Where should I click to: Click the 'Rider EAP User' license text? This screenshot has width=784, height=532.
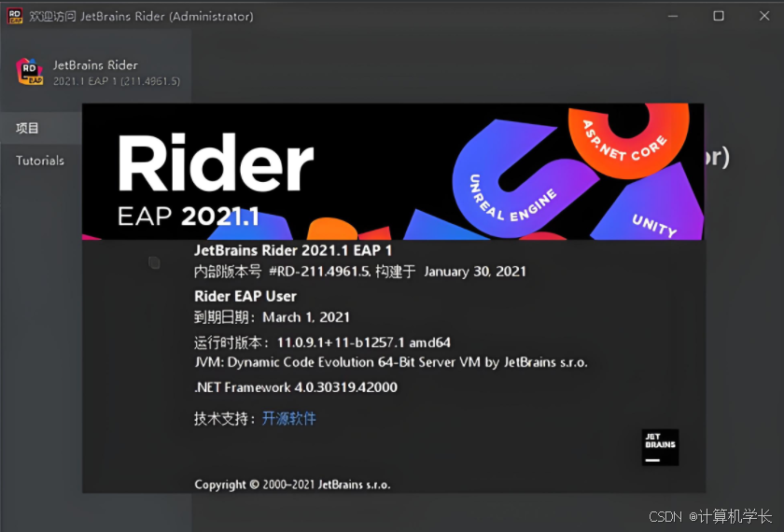[x=245, y=296]
